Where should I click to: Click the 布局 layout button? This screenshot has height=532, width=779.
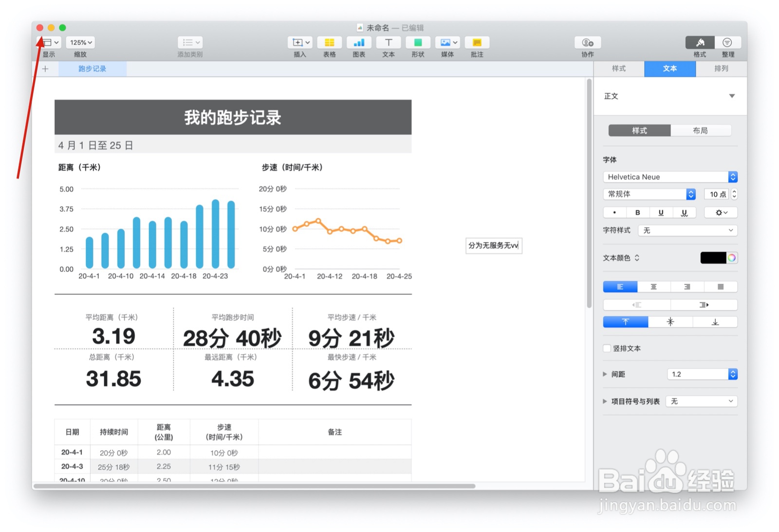point(702,130)
